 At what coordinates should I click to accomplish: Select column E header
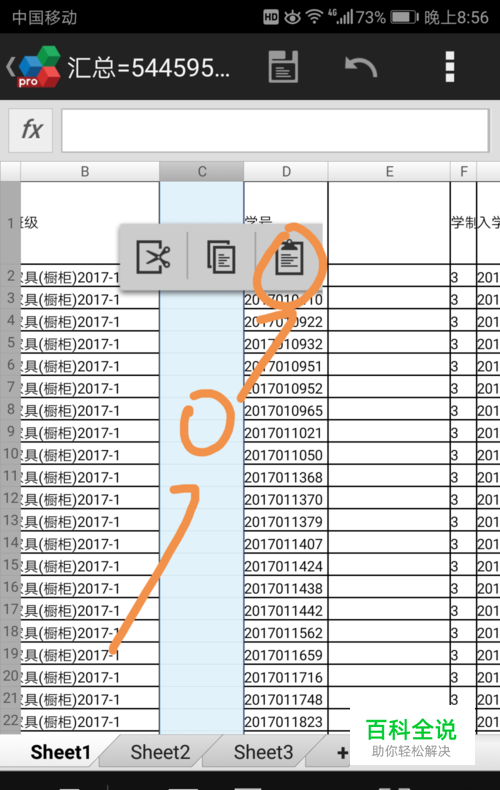click(x=389, y=172)
